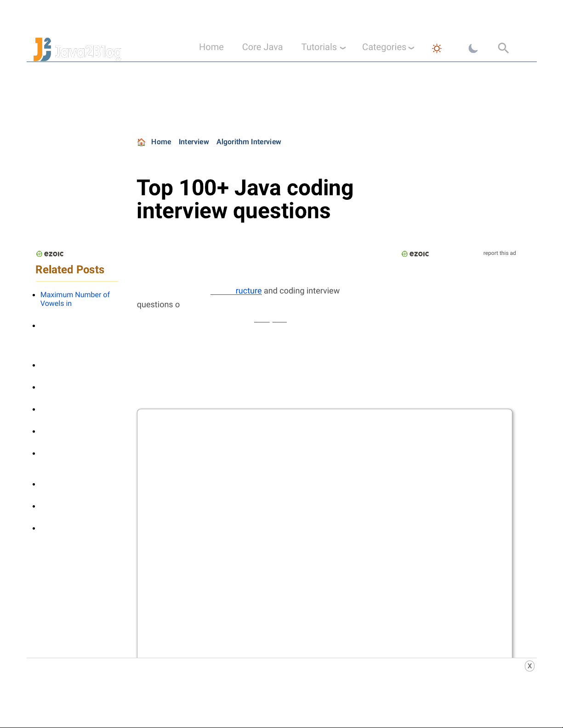This screenshot has height=728, width=563.
Task: Click the Java2Blog J2 logo icon
Action: coord(42,49)
